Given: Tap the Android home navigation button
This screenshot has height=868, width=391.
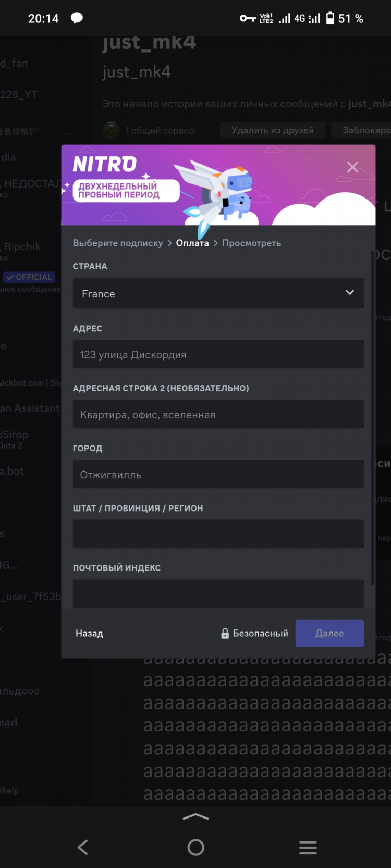Looking at the screenshot, I should coord(195,847).
